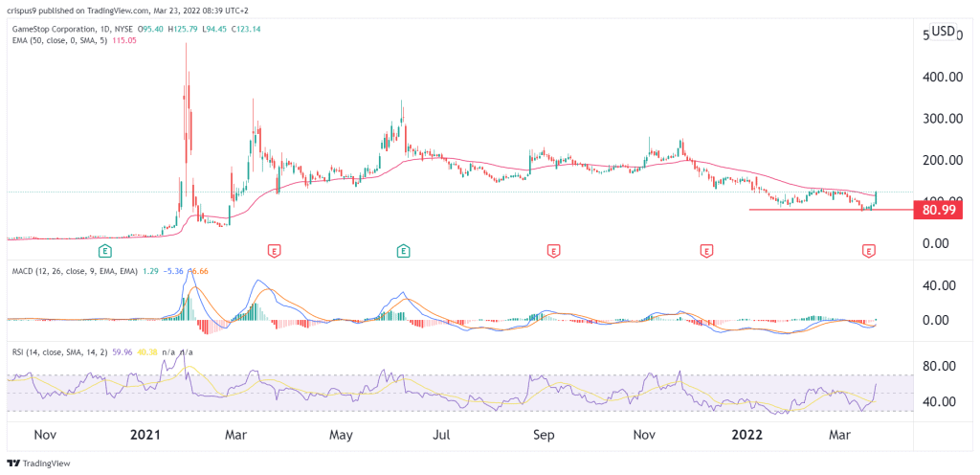Click the EMA value 115.05 in legend
The image size is (980, 475).
pos(123,40)
